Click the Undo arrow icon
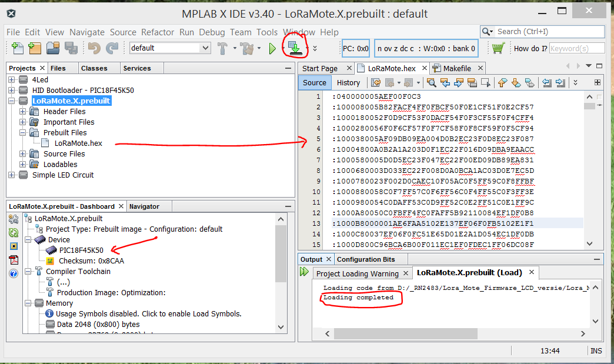 point(94,48)
